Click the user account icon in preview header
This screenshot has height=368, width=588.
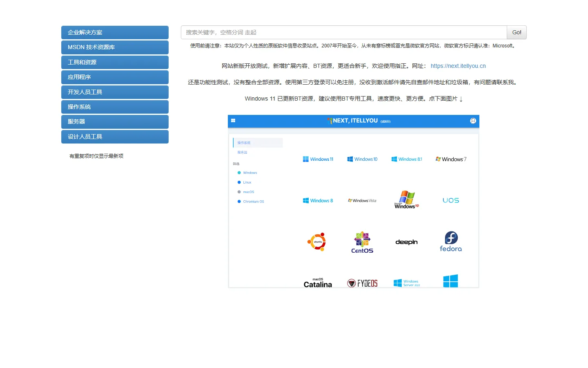[x=473, y=121]
